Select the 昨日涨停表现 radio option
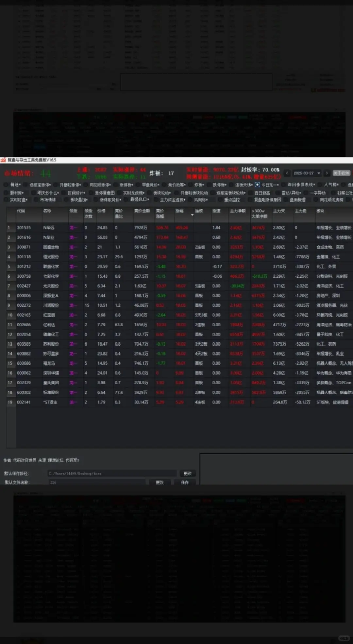 pos(298,185)
